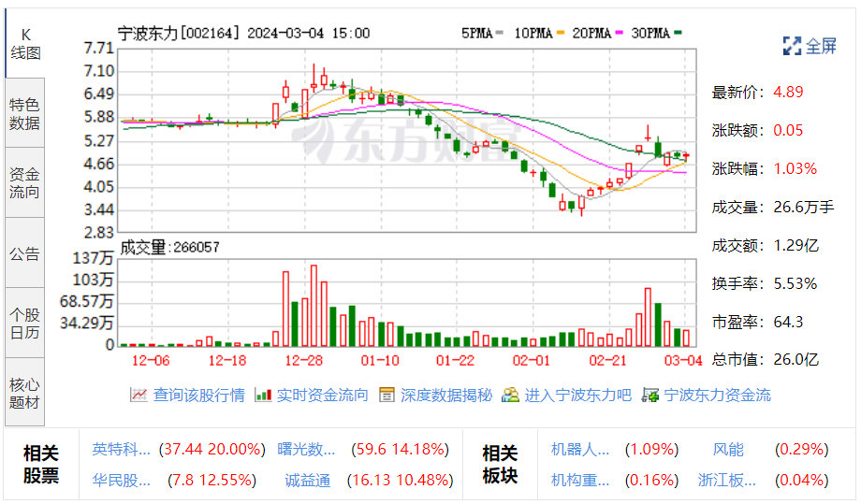Screen dimensions: 861x504
Task: Open the 实时资金流向 link
Action: click(322, 395)
